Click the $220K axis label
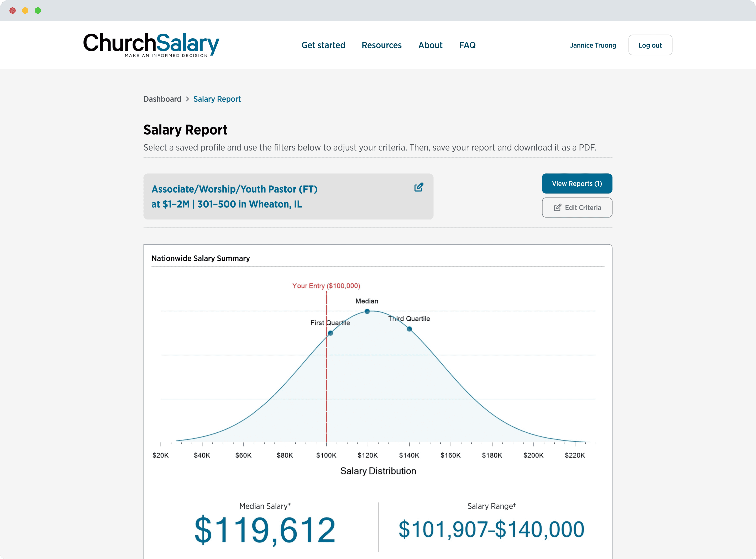 click(574, 455)
